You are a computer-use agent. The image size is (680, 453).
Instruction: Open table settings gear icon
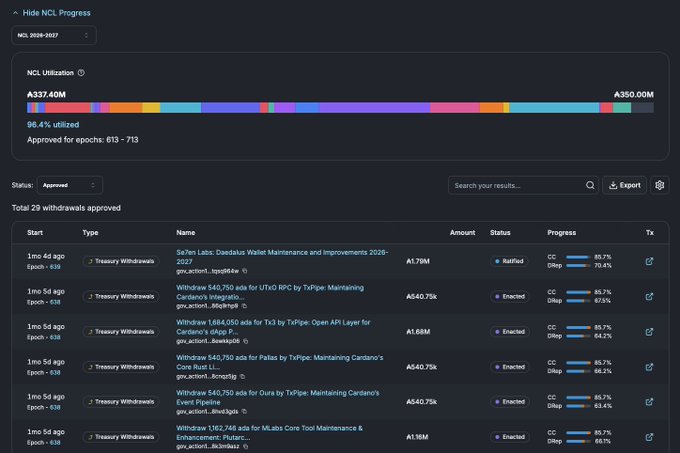click(660, 185)
